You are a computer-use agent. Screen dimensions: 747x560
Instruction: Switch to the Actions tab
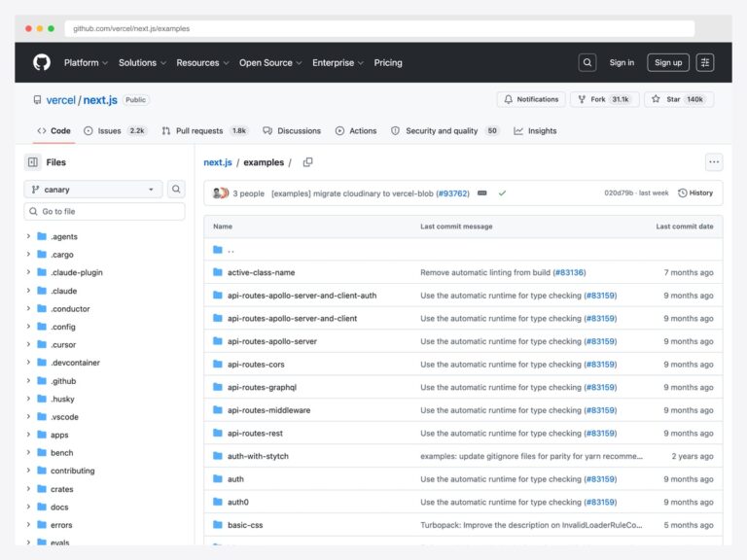click(x=356, y=130)
